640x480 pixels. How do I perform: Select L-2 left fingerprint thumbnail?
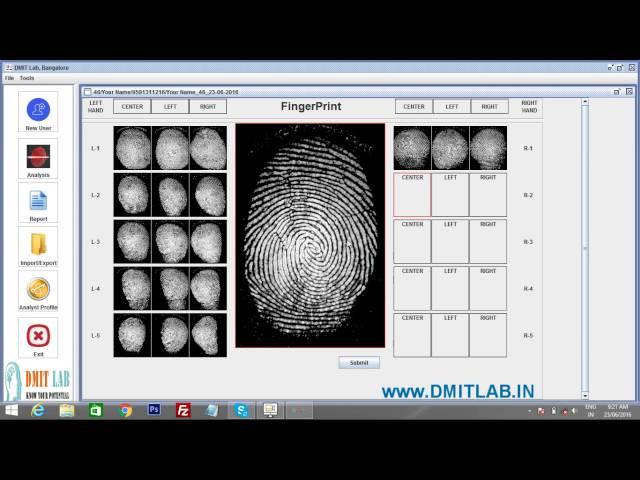tap(170, 195)
